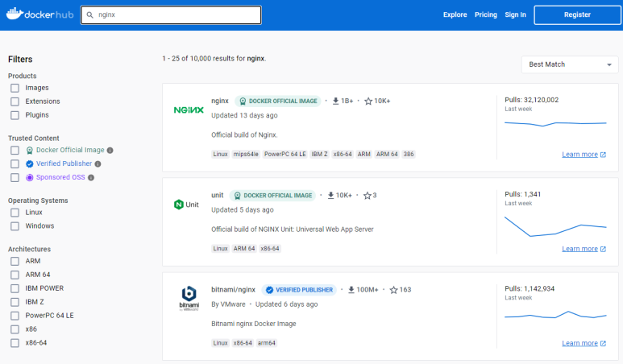The image size is (623, 364).
Task: Open Pricing in the top navigation
Action: click(485, 14)
